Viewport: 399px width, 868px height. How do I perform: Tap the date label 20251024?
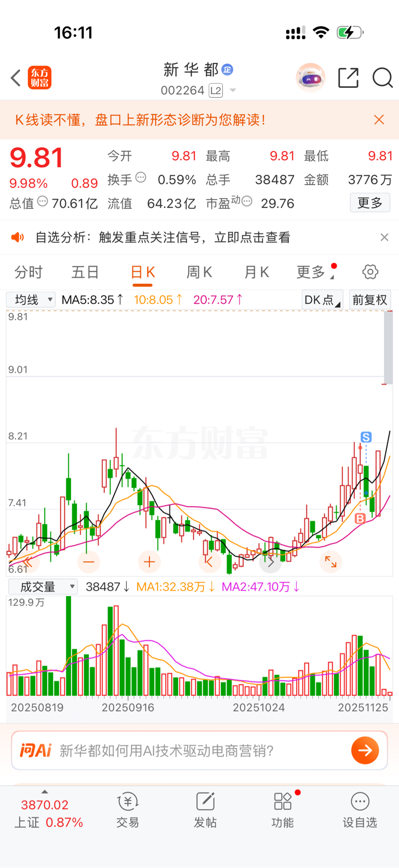point(259,707)
